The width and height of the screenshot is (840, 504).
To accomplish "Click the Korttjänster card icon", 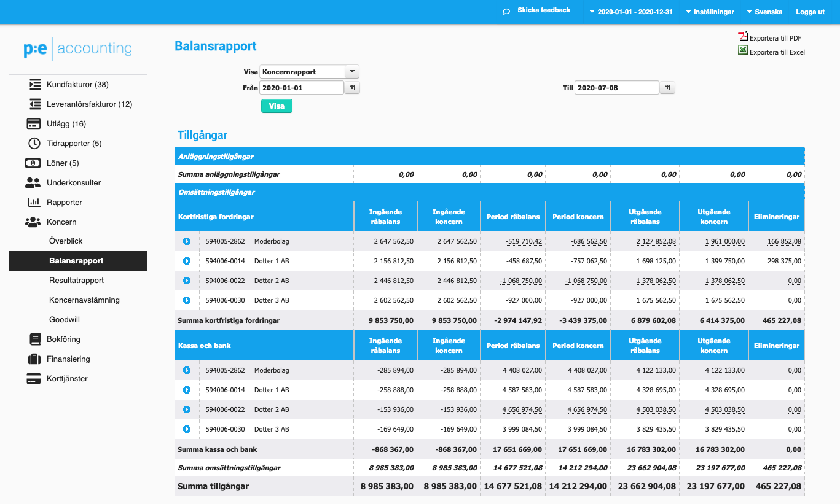I will 33,379.
